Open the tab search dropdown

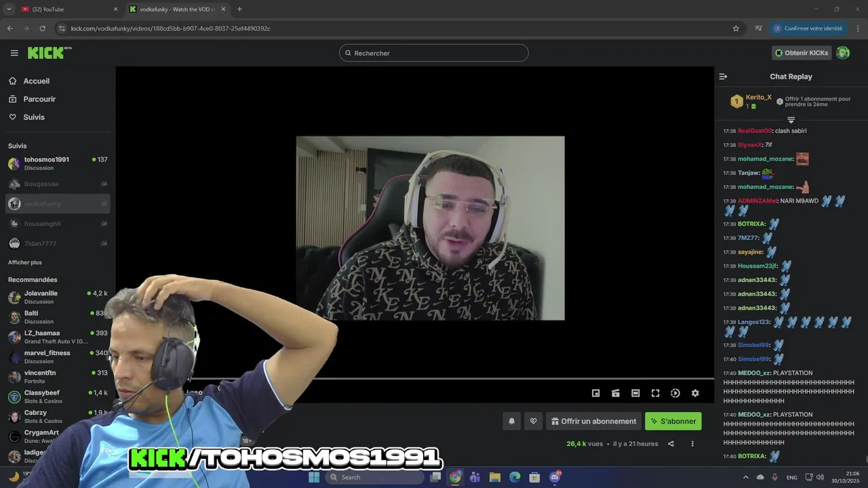click(9, 9)
